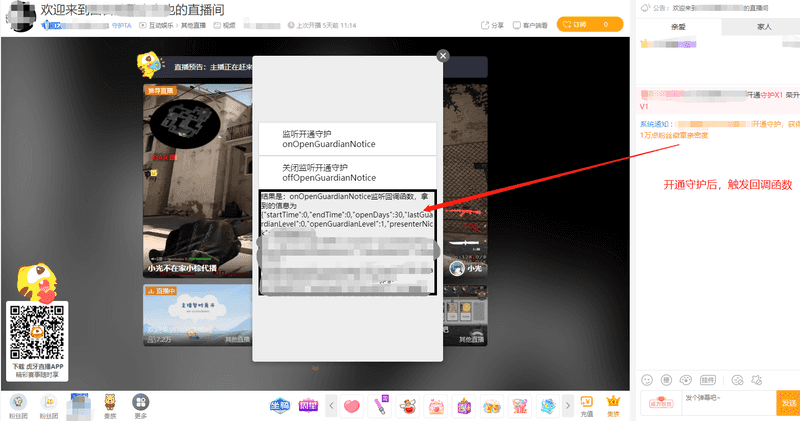Click the 小光 streamer name label

pos(474,268)
